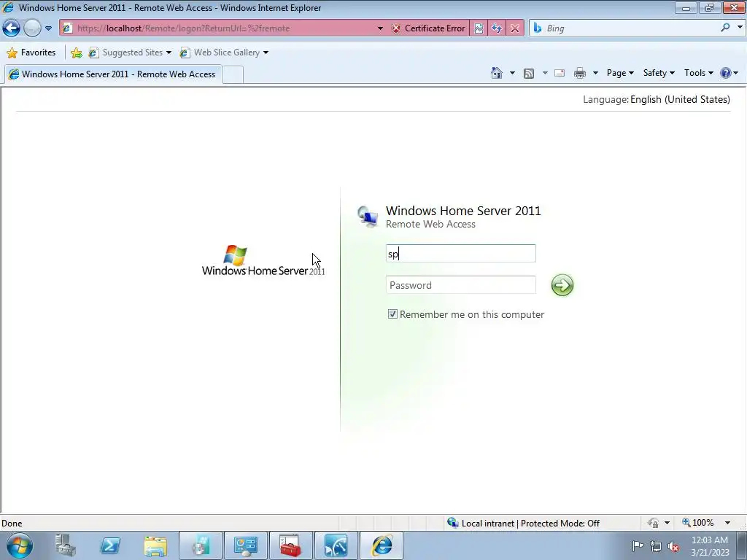The height and width of the screenshot is (560, 747).
Task: Open a new blank tab
Action: [x=233, y=75]
